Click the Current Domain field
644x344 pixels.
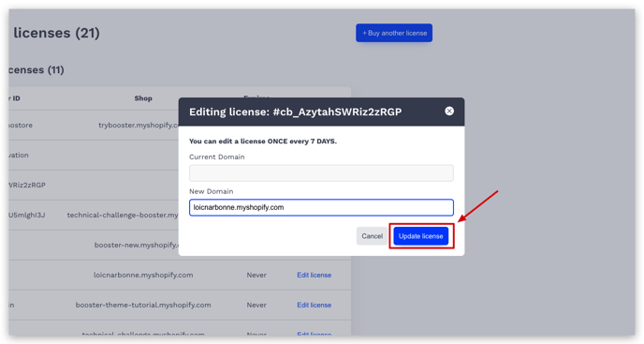point(321,173)
